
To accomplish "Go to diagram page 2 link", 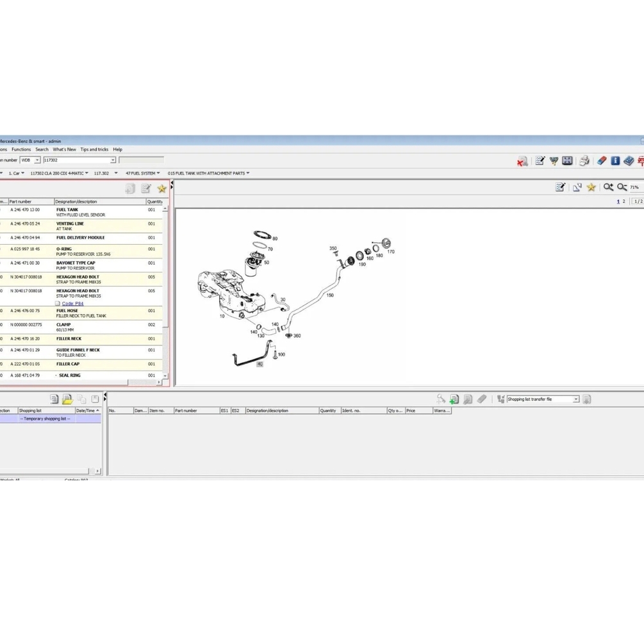I will [624, 201].
